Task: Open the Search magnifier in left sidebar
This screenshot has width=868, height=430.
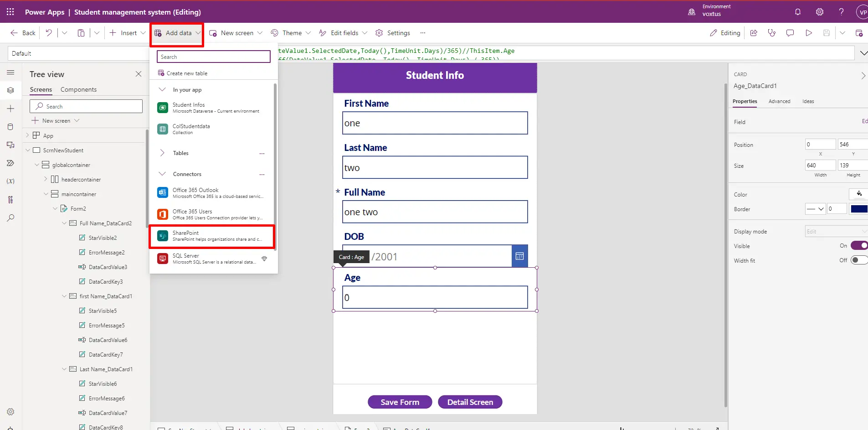Action: (10, 218)
